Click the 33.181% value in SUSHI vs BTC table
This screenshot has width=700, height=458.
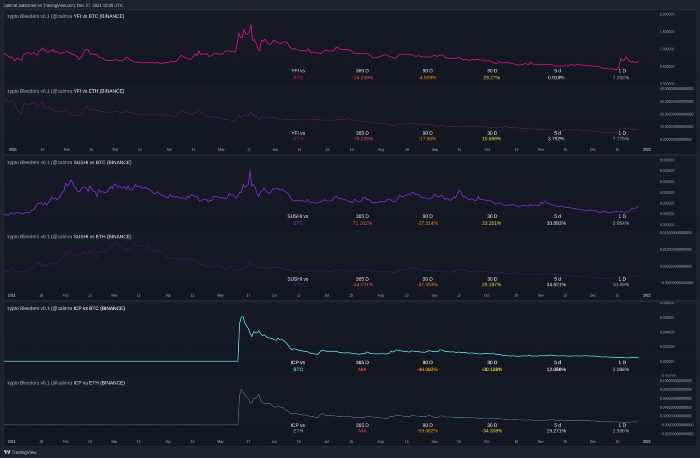click(x=491, y=223)
